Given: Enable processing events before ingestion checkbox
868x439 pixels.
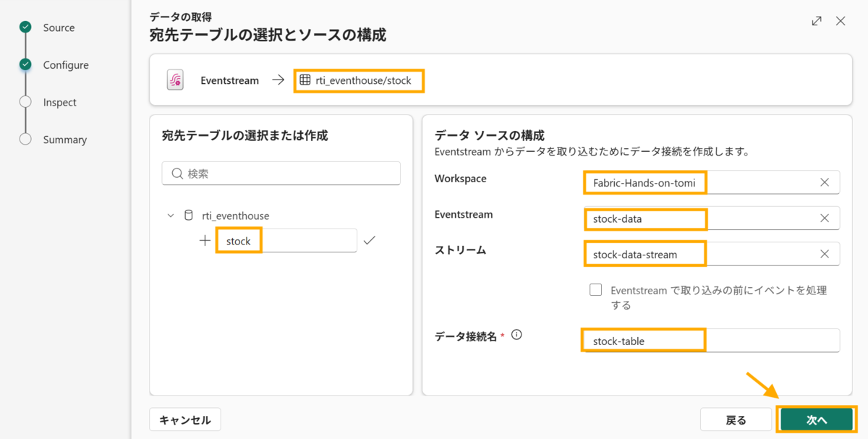Looking at the screenshot, I should click(596, 290).
